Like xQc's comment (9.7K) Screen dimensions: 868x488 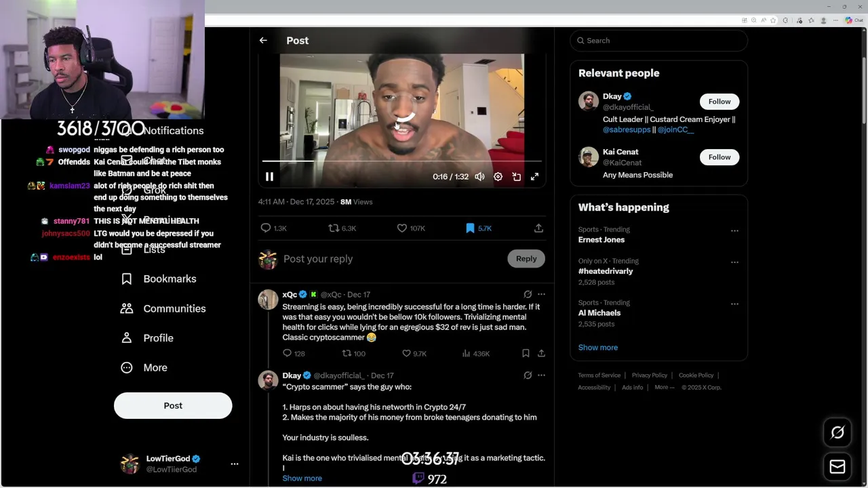coord(414,353)
